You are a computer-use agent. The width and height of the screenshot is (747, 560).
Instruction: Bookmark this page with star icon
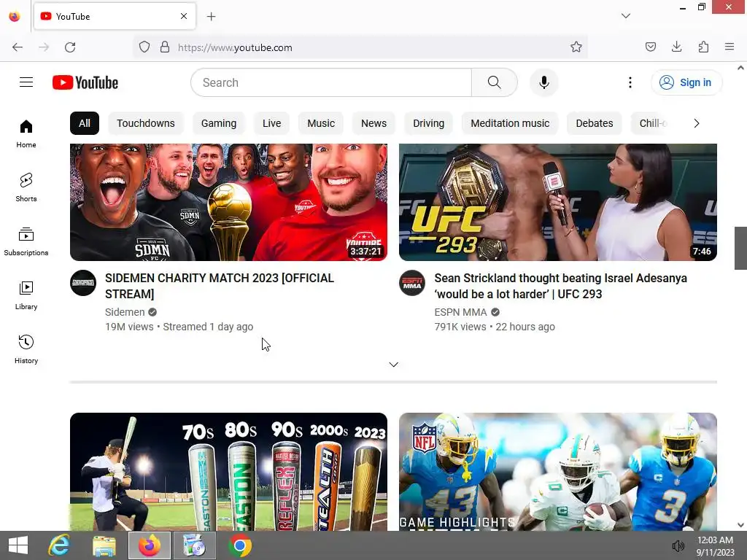(x=576, y=47)
